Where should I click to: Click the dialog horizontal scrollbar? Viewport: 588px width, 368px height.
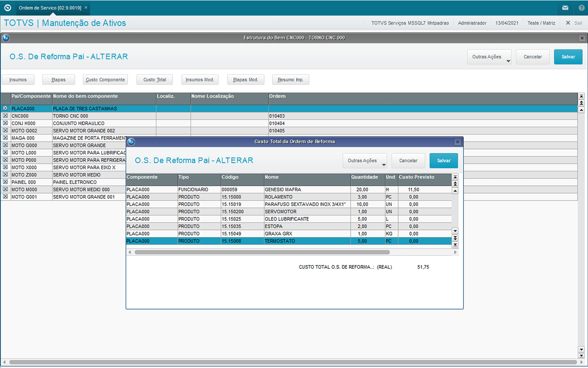click(x=262, y=252)
